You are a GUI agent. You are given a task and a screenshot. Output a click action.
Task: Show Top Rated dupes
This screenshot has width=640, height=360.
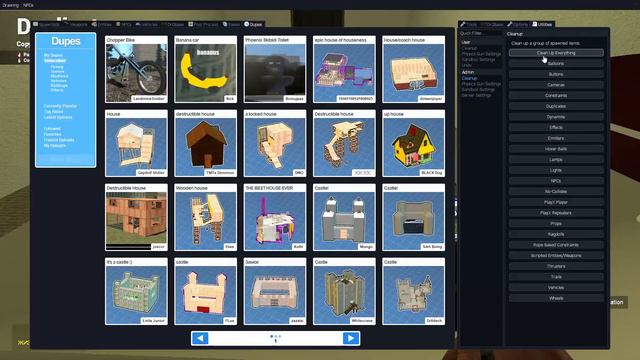pyautogui.click(x=53, y=111)
